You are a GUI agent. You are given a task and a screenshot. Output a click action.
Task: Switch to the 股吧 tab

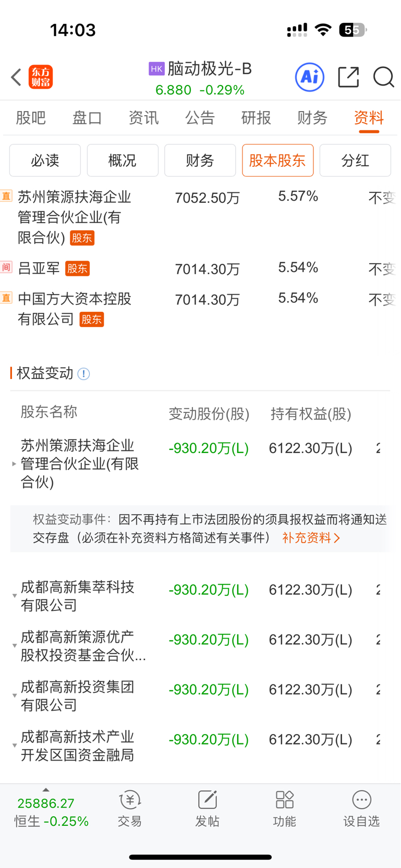[x=31, y=118]
